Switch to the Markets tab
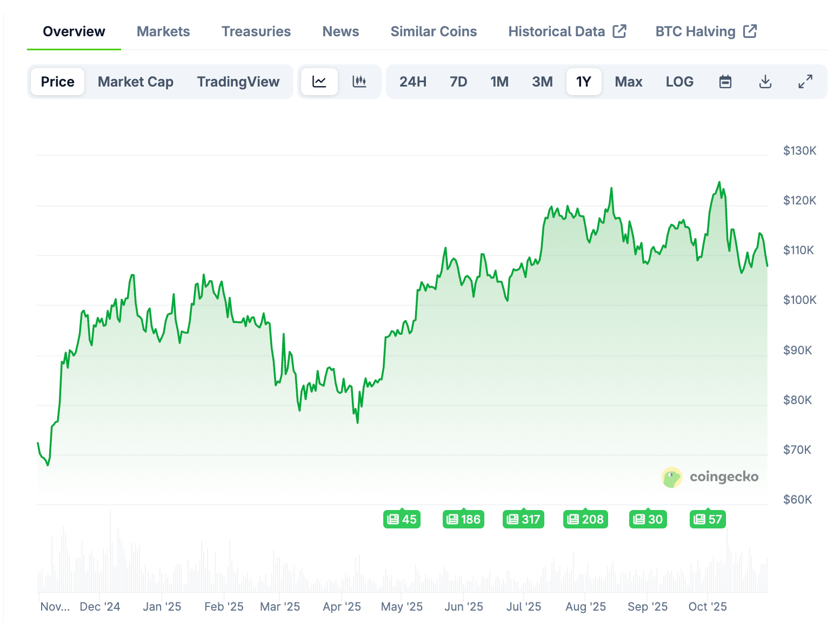 pyautogui.click(x=163, y=31)
